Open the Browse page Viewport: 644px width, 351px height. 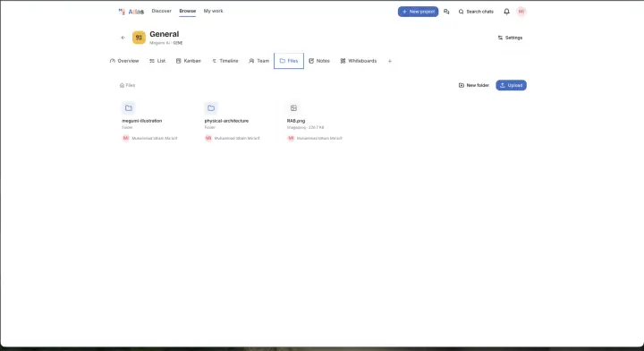click(x=187, y=11)
